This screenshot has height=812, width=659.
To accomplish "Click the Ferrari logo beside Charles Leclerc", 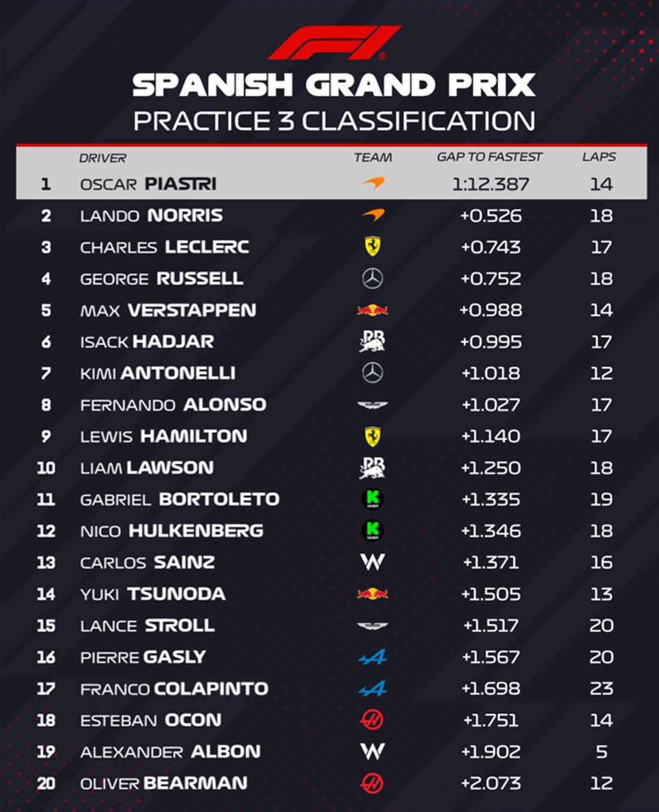I will coord(372,246).
